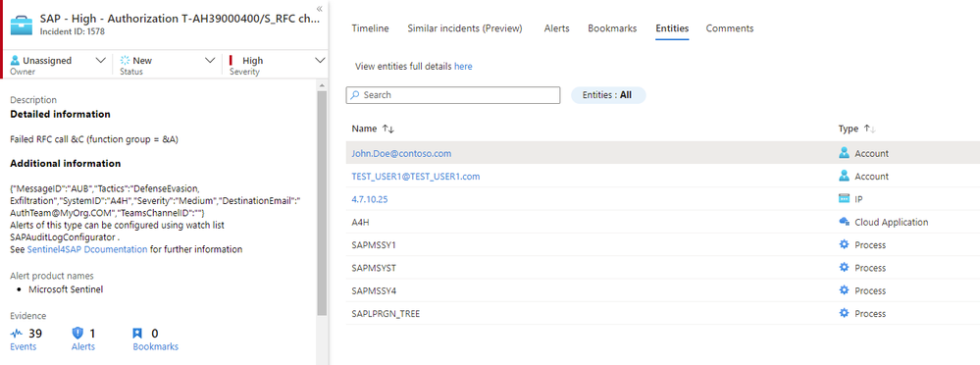Image resolution: width=980 pixels, height=365 pixels.
Task: Collapse the incident panel with double chevron
Action: 320,9
